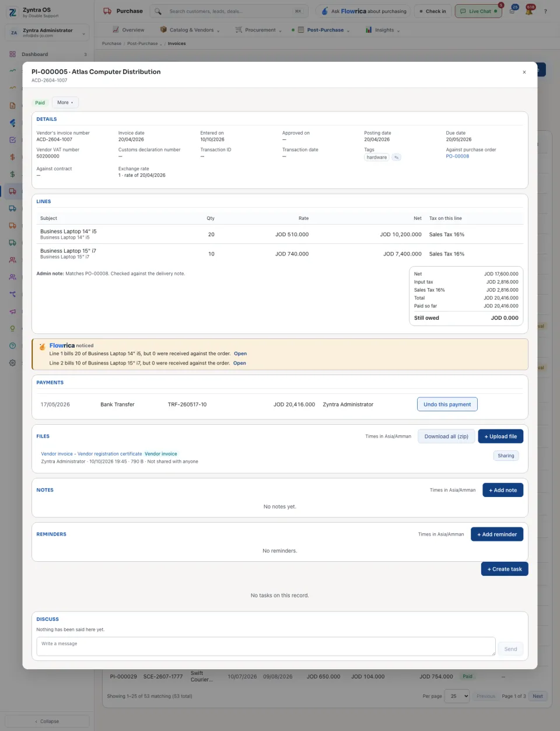
Task: Focus the Search customers, leads, deals field
Action: click(x=229, y=11)
